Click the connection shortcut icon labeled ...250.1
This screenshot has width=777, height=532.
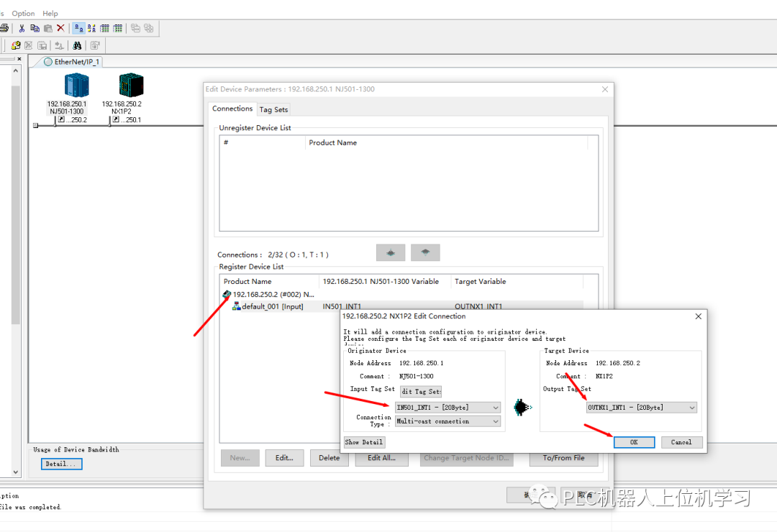pyautogui.click(x=115, y=119)
